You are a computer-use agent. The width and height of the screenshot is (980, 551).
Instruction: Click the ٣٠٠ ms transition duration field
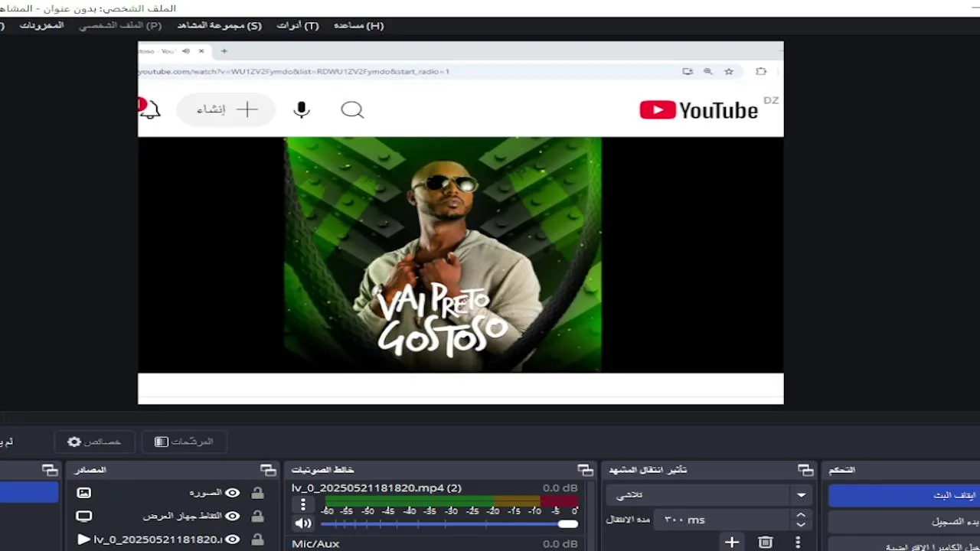pyautogui.click(x=720, y=520)
